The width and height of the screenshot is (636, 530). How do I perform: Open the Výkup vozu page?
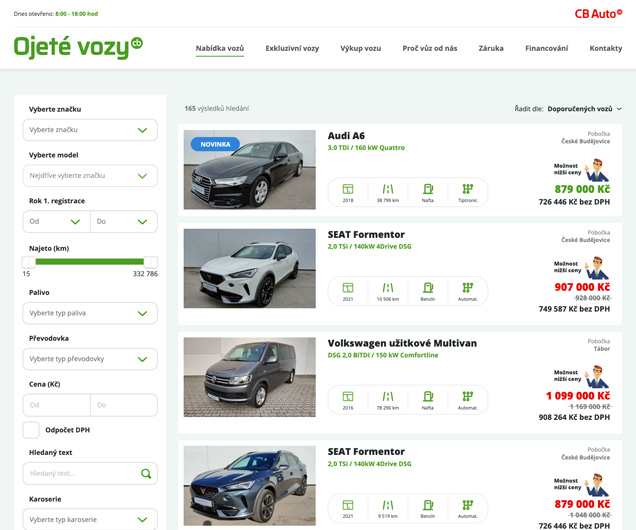point(361,48)
